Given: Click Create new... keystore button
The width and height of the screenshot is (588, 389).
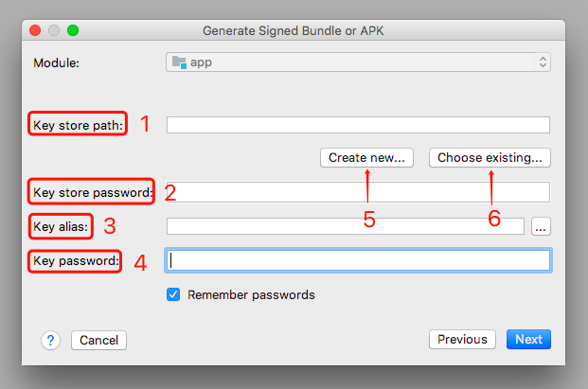Looking at the screenshot, I should [366, 158].
